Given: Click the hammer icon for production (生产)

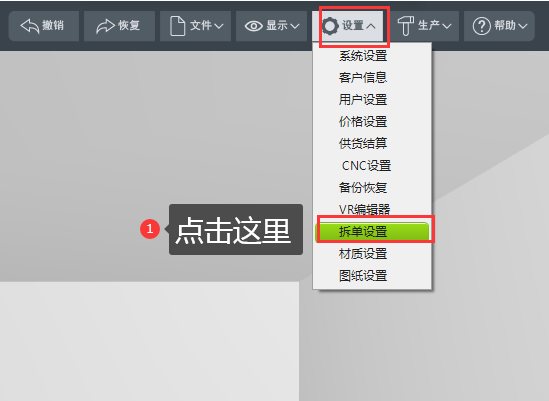Looking at the screenshot, I should tap(405, 26).
